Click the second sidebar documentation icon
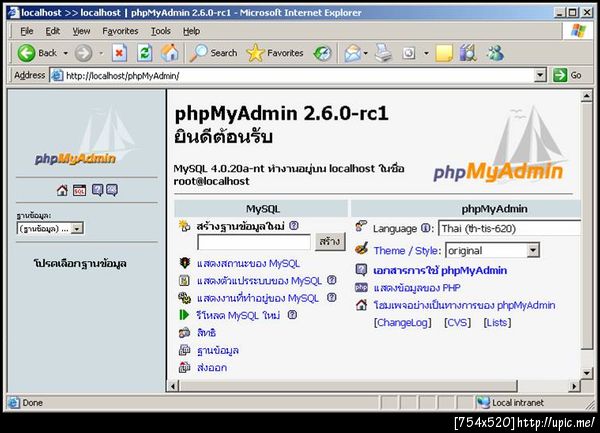The image size is (600, 433). coord(112,190)
